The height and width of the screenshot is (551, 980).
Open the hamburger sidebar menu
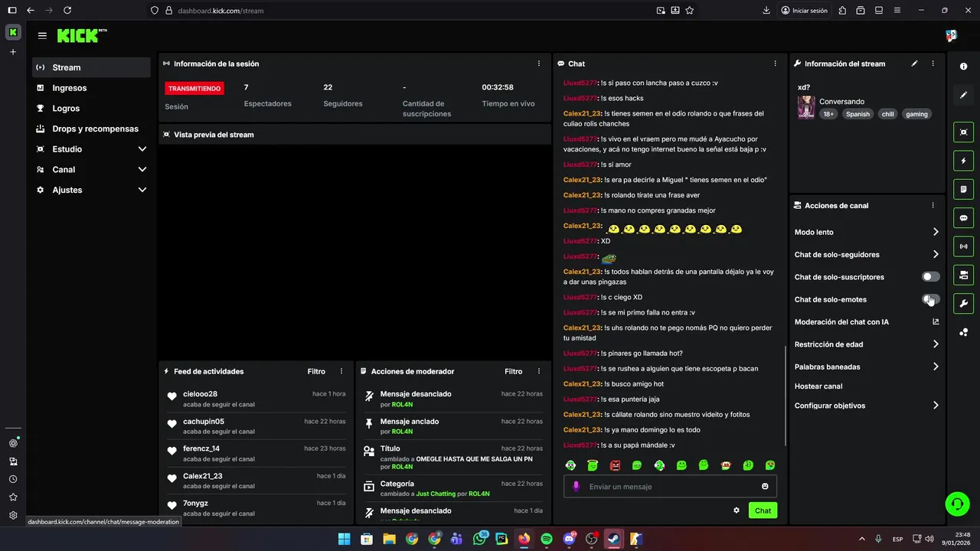[42, 35]
